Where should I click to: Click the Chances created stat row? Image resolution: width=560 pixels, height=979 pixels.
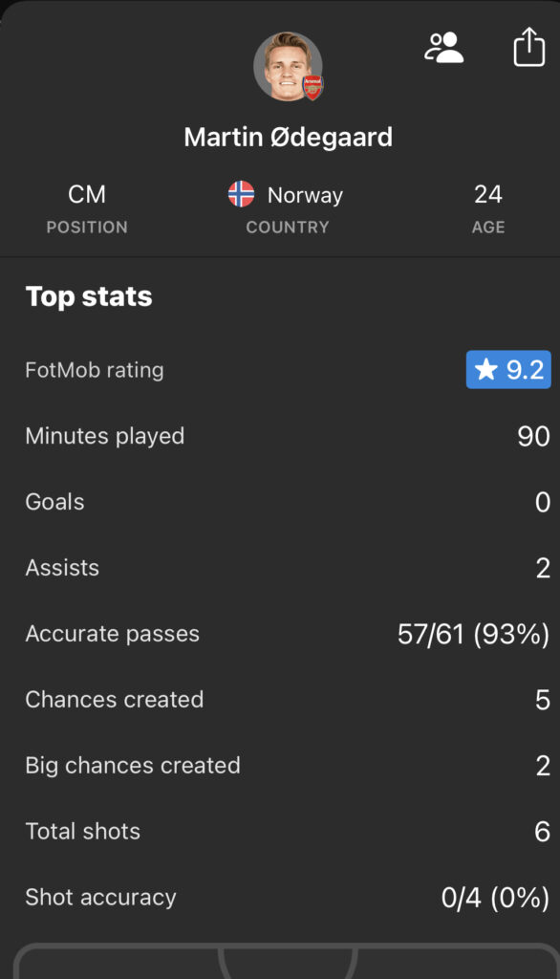point(280,699)
